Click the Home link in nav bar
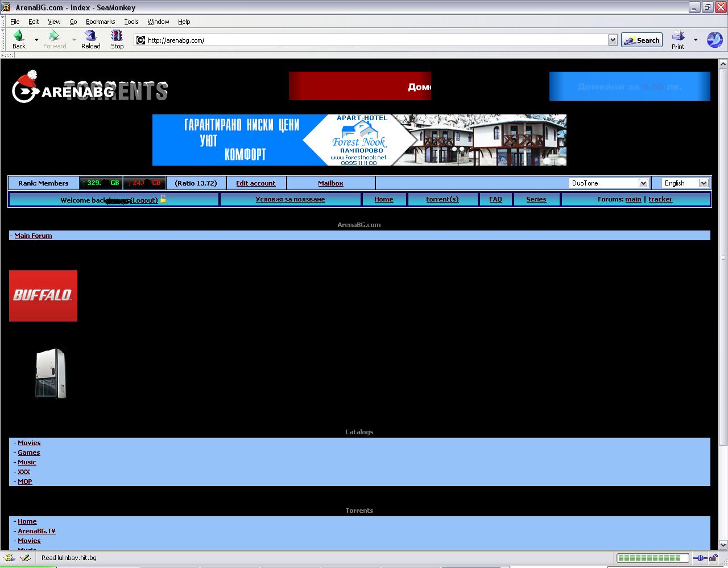This screenshot has height=568, width=728. pos(383,199)
